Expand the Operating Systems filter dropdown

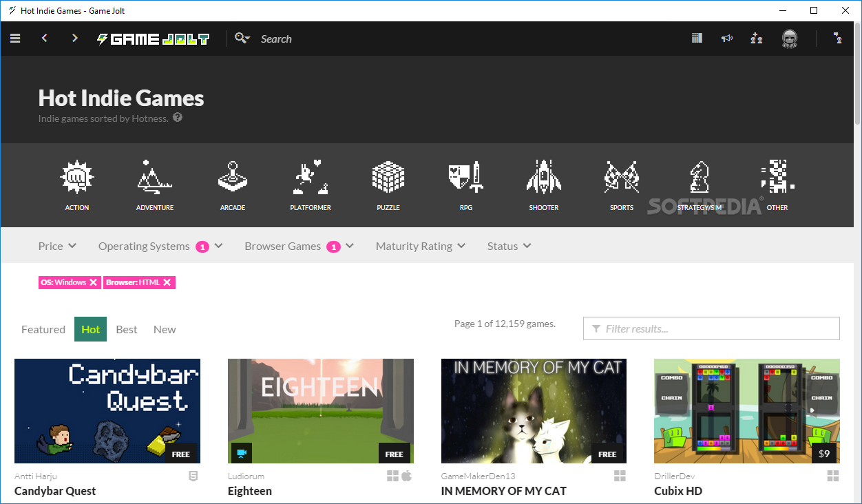coord(160,246)
